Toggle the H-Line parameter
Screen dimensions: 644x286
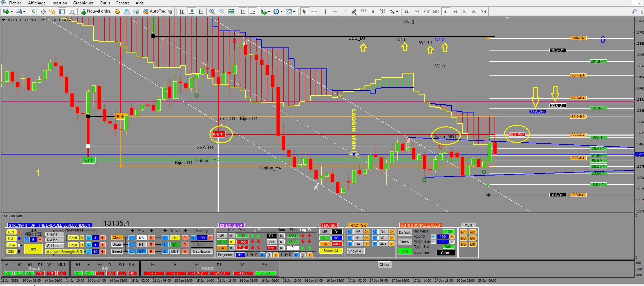click(x=55, y=234)
